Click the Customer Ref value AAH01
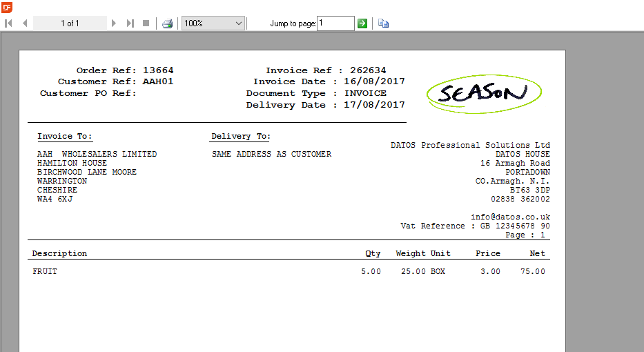 pos(158,81)
